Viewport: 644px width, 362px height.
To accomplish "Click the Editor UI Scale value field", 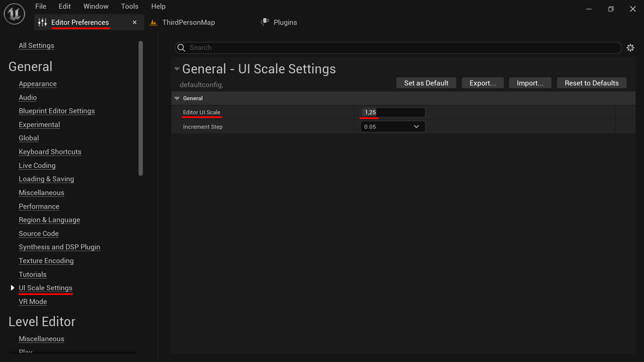I will (x=392, y=112).
